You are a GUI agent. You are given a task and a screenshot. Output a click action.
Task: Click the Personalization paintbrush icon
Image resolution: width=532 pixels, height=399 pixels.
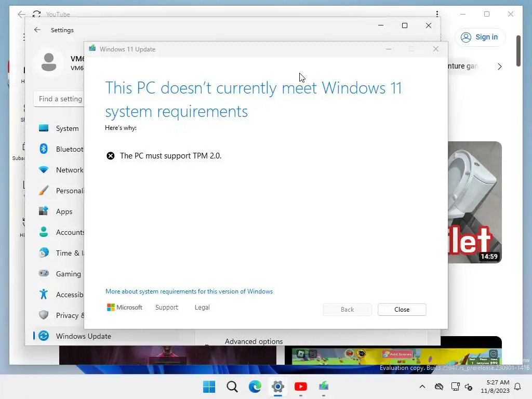(44, 190)
